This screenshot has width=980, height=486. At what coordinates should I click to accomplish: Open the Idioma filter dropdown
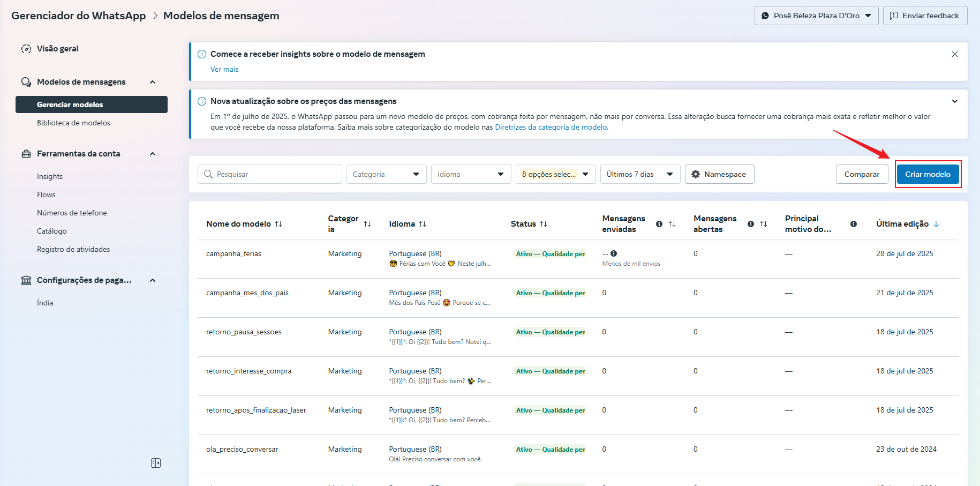click(471, 174)
